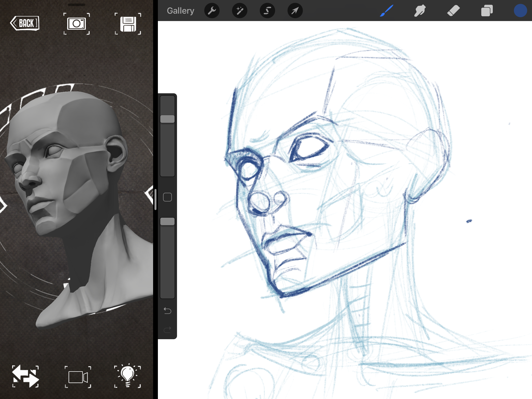The image size is (532, 399).
Task: Activate the Selection S-shaped tool
Action: tap(267, 11)
